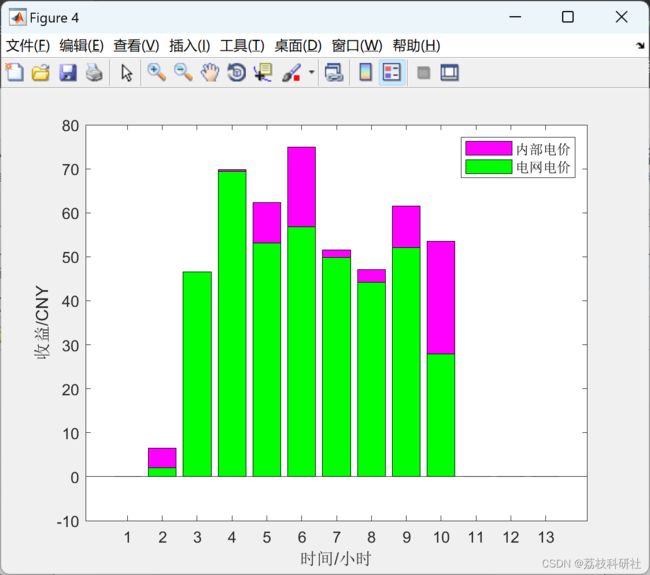This screenshot has width=650, height=575.
Task: Click the Hide Plot Tools icon
Action: (x=423, y=73)
